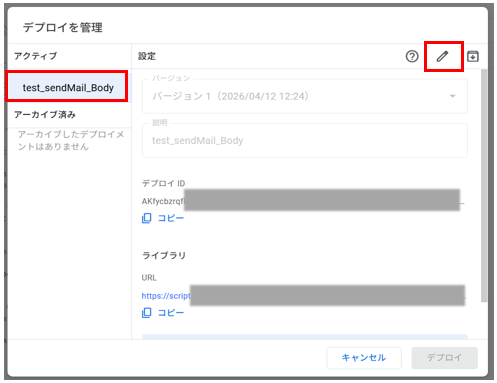
Task: Click コピー link for the library URL
Action: [171, 313]
